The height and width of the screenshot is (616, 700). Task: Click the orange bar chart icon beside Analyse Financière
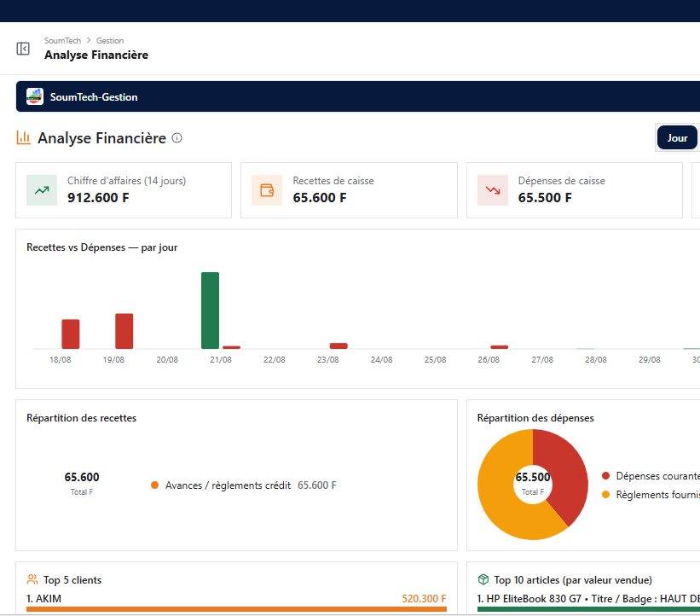tap(24, 137)
